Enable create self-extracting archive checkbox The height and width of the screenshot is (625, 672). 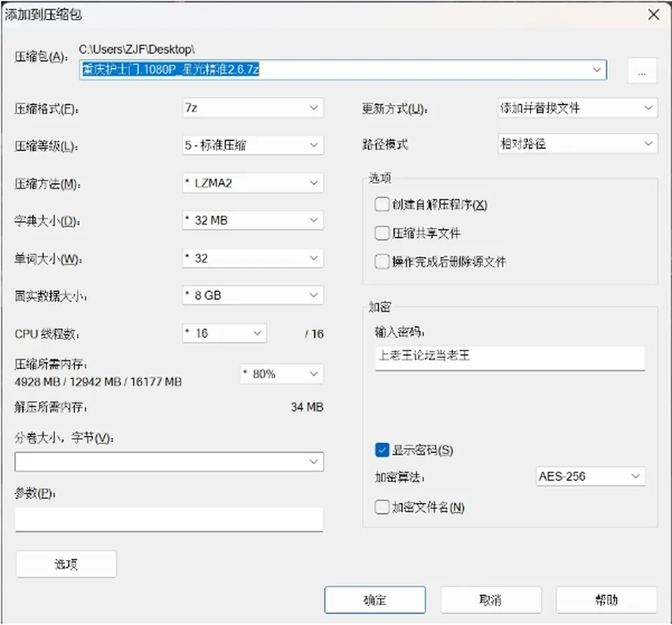(382, 204)
